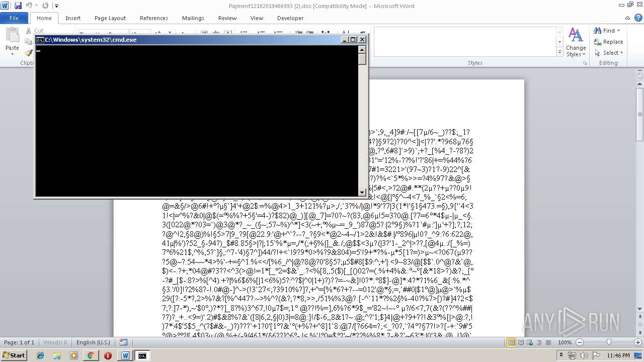
Task: Click the cmd.exe window system icon
Action: [x=40, y=40]
